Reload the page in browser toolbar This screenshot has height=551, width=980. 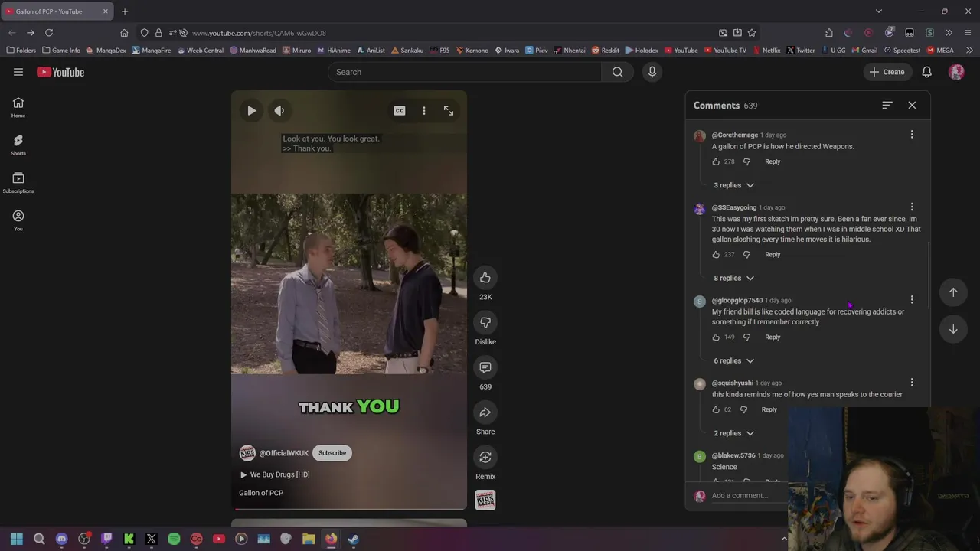[49, 33]
